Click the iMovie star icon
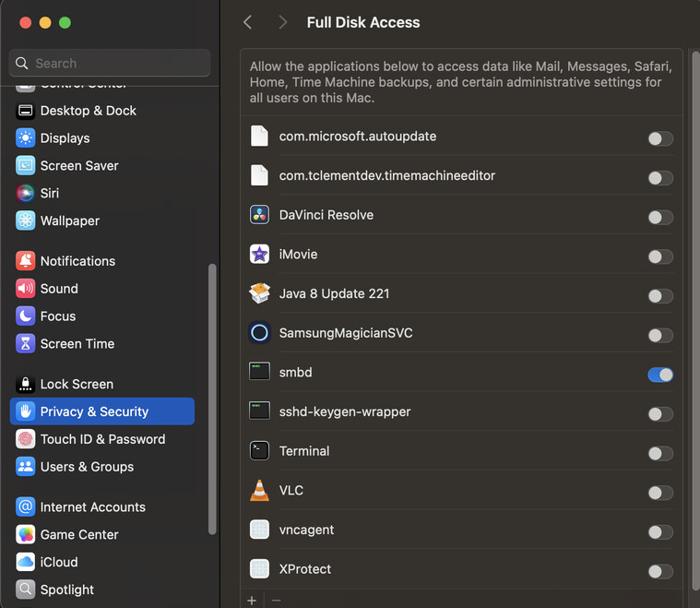 click(x=259, y=255)
